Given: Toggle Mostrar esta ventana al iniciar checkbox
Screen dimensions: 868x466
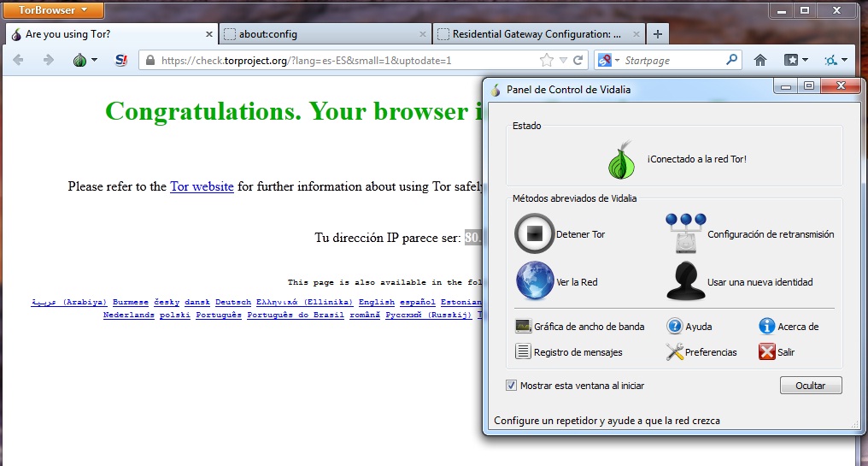Looking at the screenshot, I should click(511, 385).
